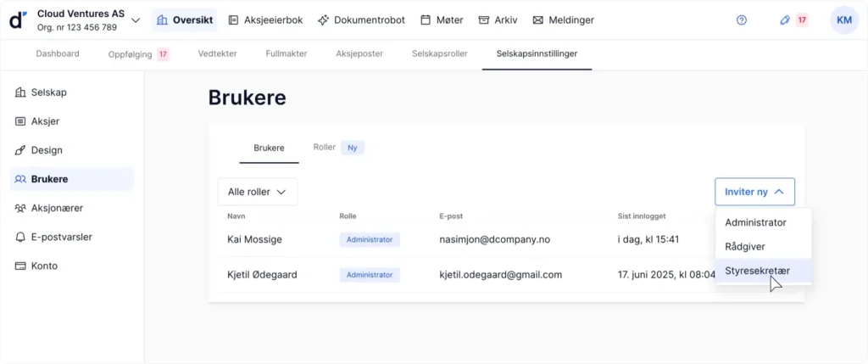Image resolution: width=868 pixels, height=364 pixels.
Task: Open the KM user avatar menu
Action: pos(844,20)
